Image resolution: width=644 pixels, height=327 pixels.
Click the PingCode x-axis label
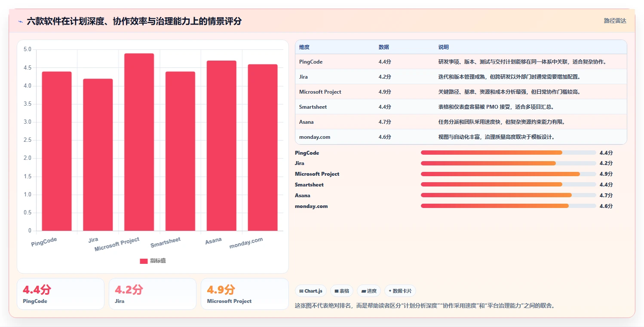pos(44,241)
